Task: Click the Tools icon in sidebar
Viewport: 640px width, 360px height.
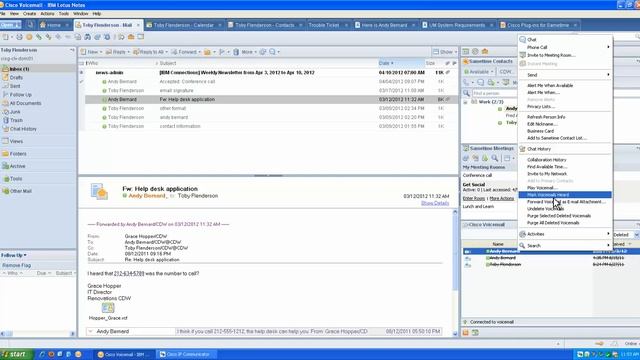Action: tap(7, 179)
